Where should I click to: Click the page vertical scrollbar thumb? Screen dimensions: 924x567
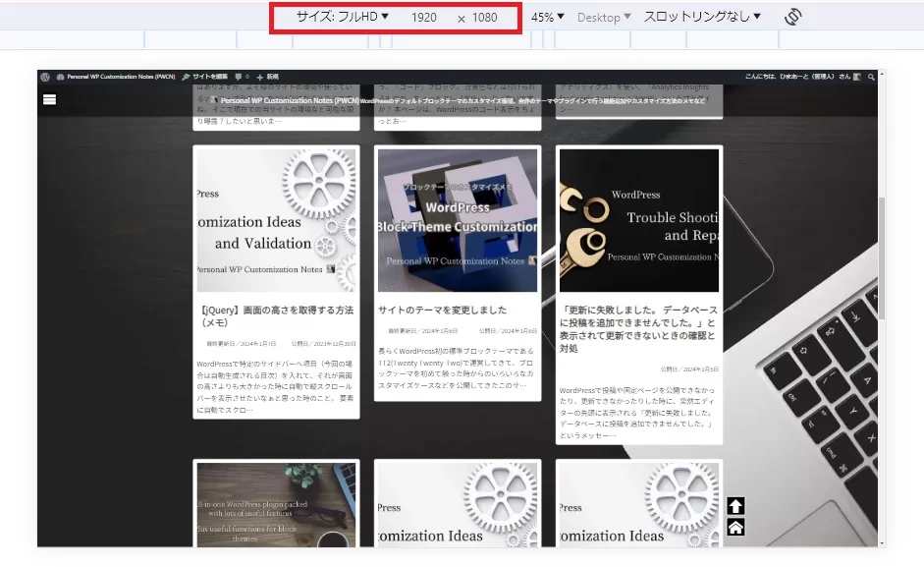(x=882, y=258)
